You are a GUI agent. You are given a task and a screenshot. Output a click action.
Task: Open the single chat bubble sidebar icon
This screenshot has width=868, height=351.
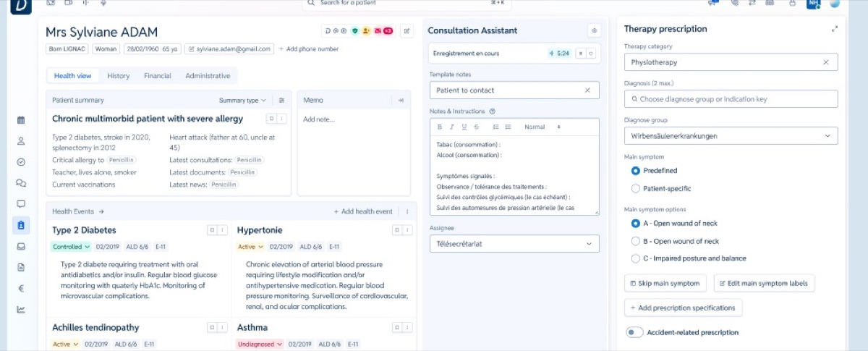tap(21, 204)
